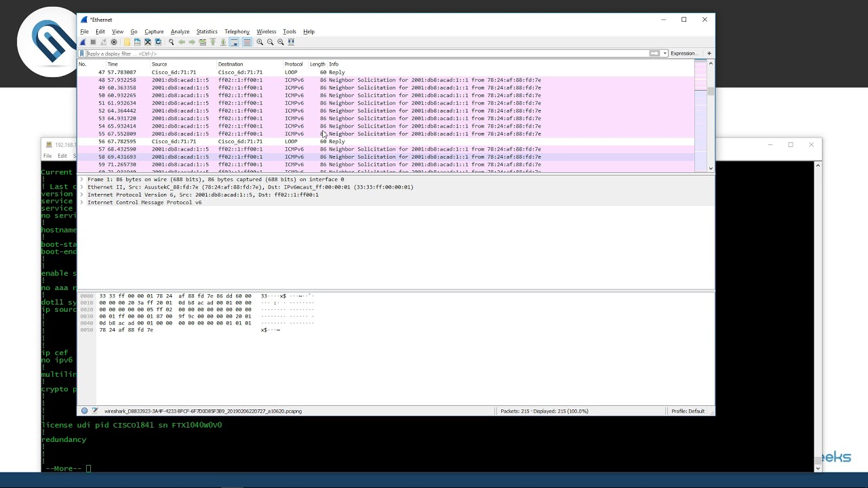Click into the display filter field

click(x=366, y=54)
